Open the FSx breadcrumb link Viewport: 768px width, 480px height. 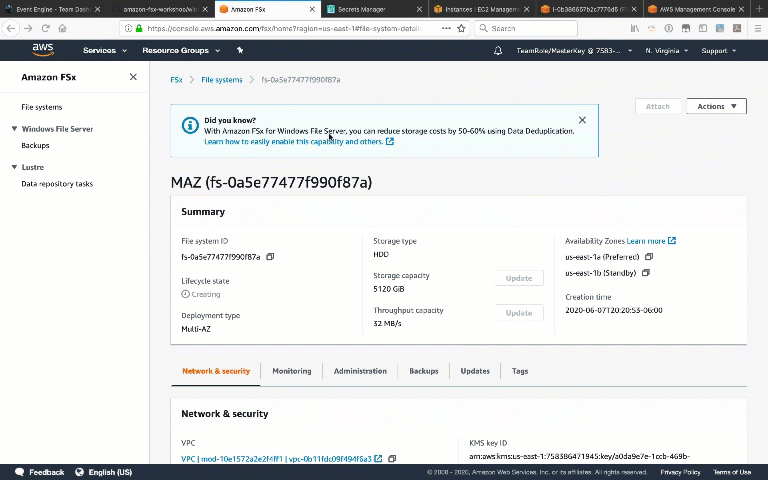(176, 79)
